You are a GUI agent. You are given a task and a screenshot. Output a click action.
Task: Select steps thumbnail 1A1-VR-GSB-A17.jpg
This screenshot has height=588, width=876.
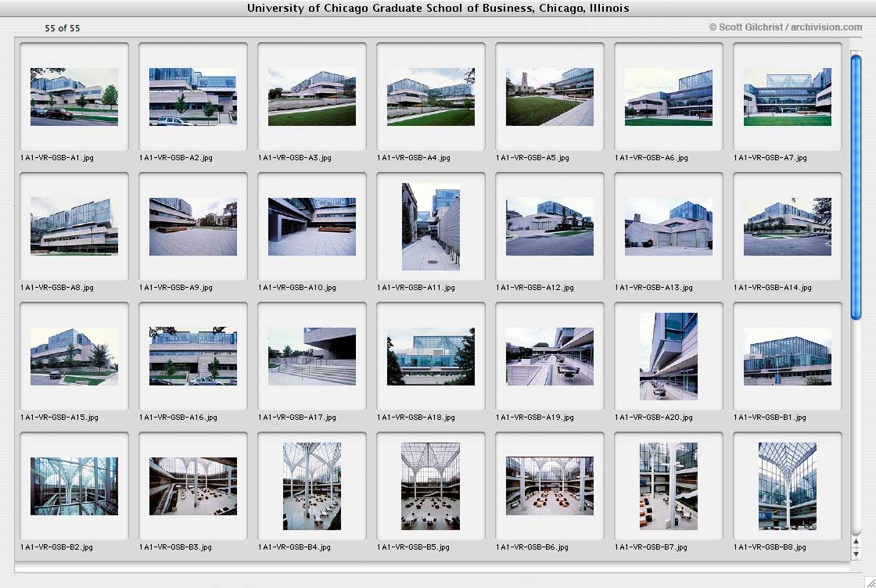(x=312, y=357)
